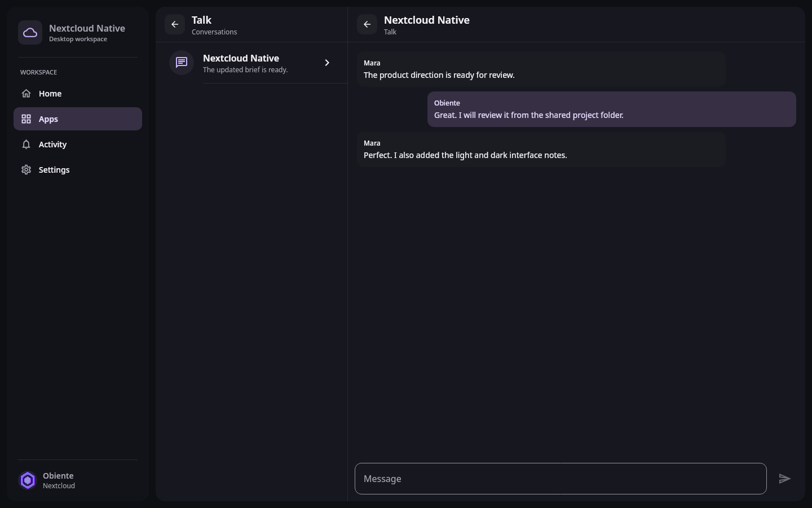Click the Nextcloud cloud logo icon
The width and height of the screenshot is (812, 508).
click(30, 33)
